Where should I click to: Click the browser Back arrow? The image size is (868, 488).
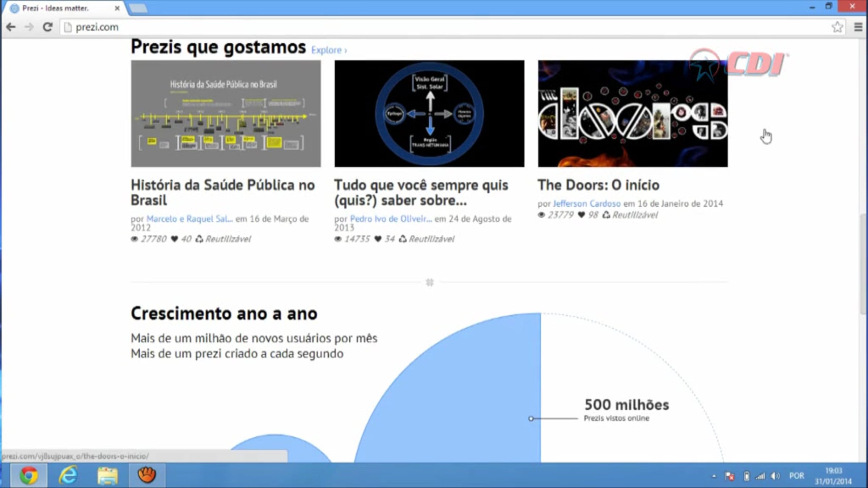pyautogui.click(x=11, y=27)
